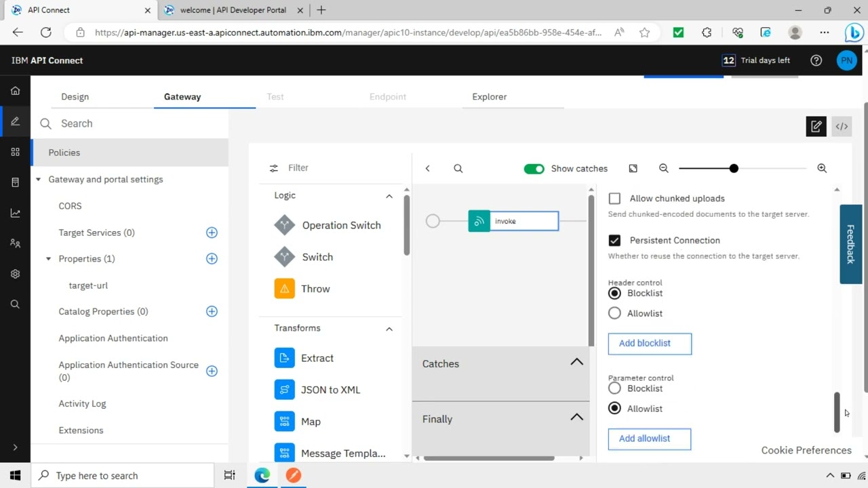Switch to the Gateway tab
Viewport: 868px width, 488px height.
coord(182,96)
